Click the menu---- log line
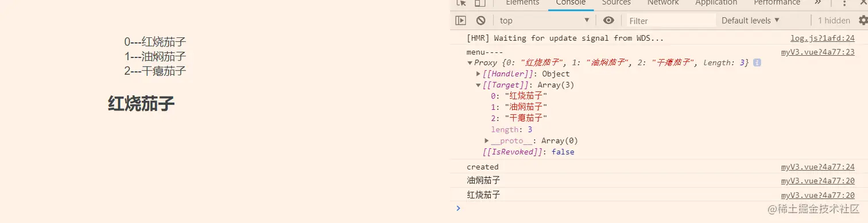 point(485,52)
